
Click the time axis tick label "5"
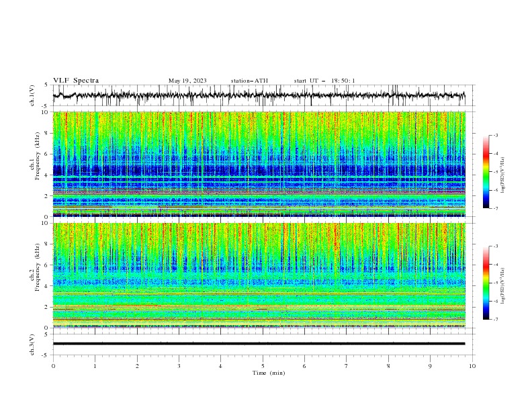(x=263, y=366)
